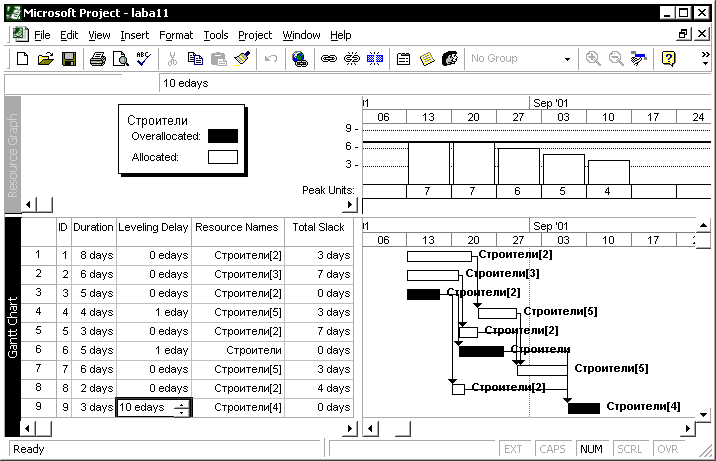Select '1 eday' leveling delay of task 4
Image resolution: width=716 pixels, height=461 pixels.
153,312
